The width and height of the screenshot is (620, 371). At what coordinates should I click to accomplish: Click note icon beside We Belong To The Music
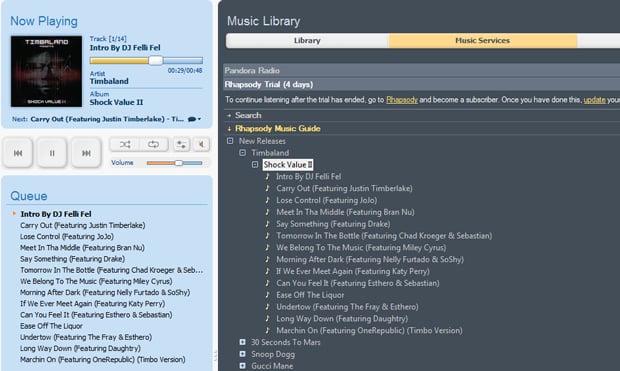coord(268,248)
